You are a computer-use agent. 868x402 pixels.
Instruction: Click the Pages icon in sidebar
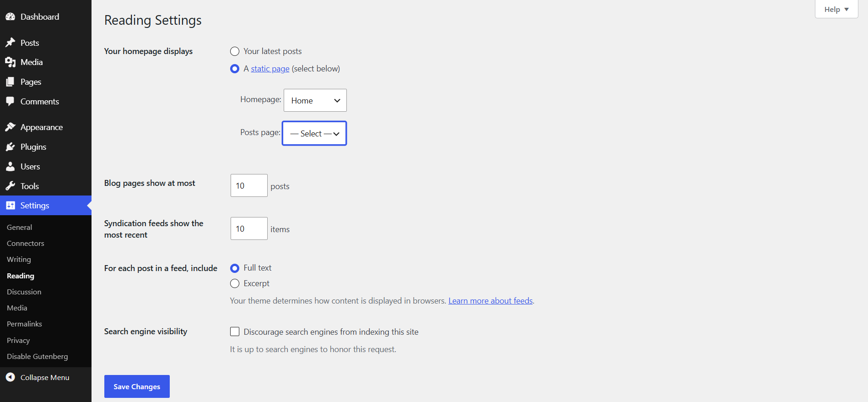pos(10,82)
